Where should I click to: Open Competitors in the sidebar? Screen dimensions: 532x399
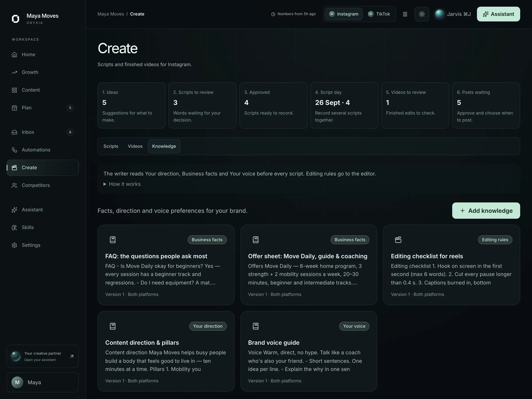pyautogui.click(x=43, y=186)
